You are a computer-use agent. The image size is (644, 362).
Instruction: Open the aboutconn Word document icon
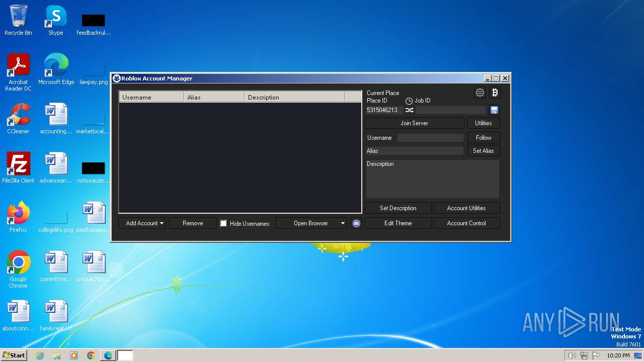18,316
